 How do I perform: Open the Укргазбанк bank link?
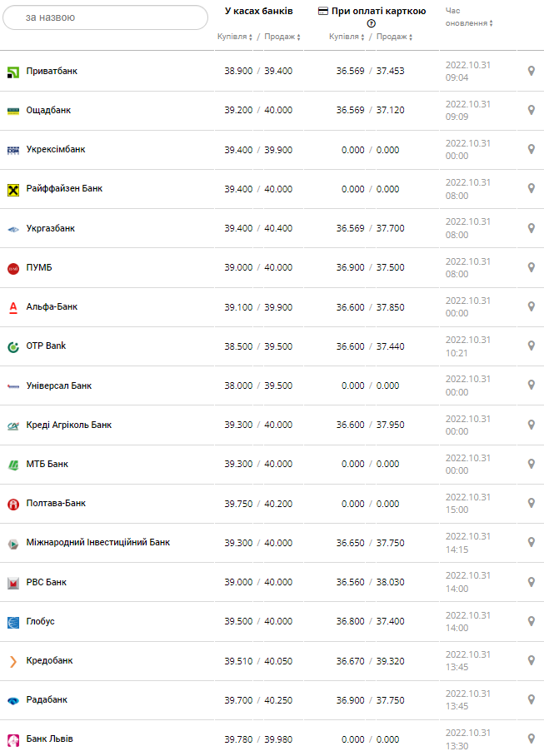(x=50, y=228)
